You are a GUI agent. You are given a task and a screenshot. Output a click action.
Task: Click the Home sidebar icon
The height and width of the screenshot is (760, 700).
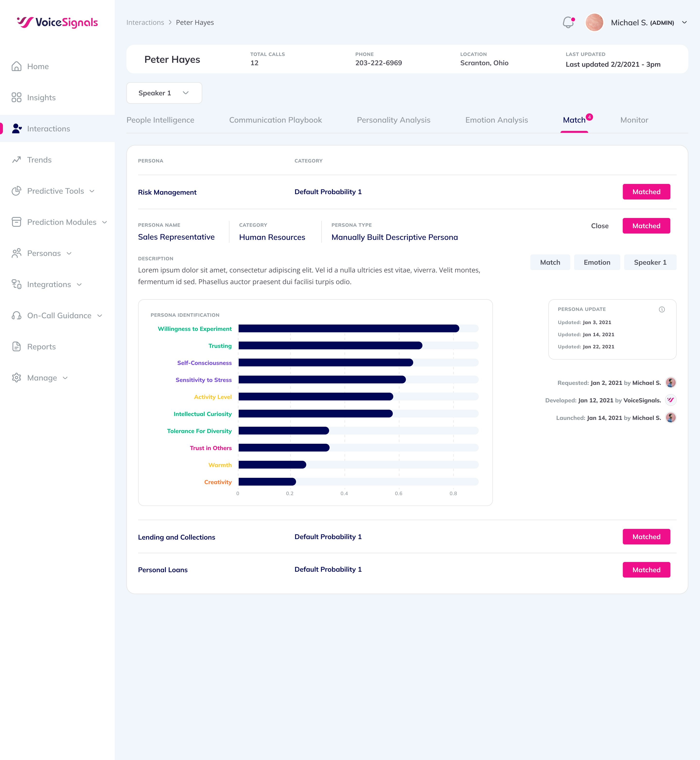16,66
